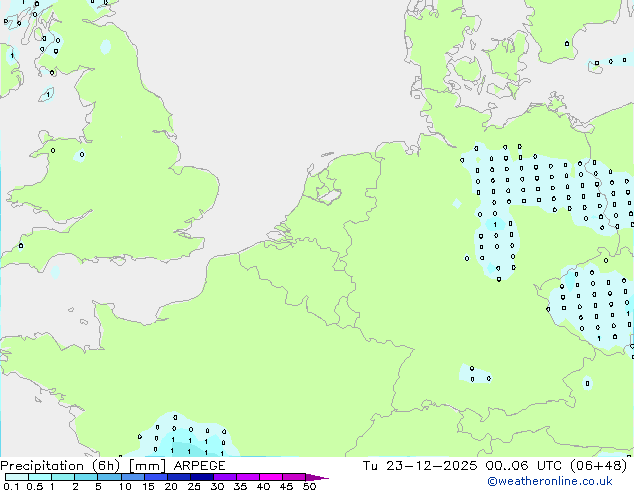Click the 'Tu' weekday label
The width and height of the screenshot is (634, 490).
[370, 466]
